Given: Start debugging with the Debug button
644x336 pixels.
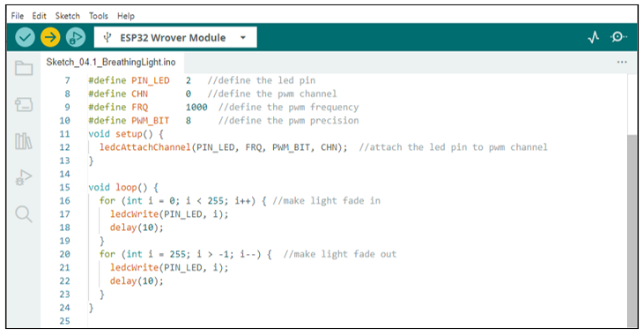Looking at the screenshot, I should coord(76,37).
